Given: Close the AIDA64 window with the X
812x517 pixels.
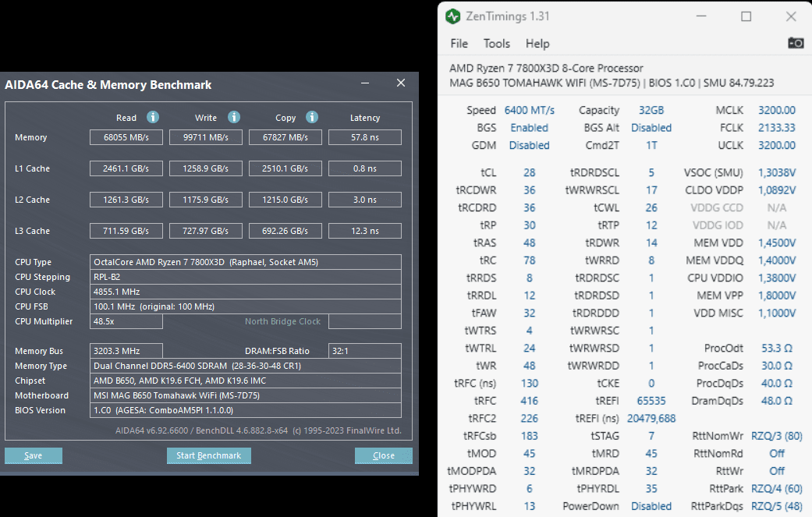Looking at the screenshot, I should pyautogui.click(x=401, y=83).
